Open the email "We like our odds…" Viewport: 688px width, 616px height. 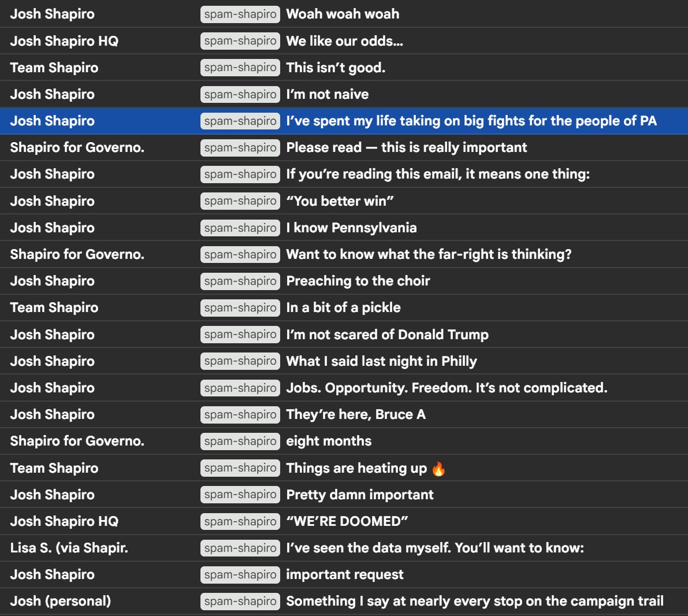tap(344, 41)
